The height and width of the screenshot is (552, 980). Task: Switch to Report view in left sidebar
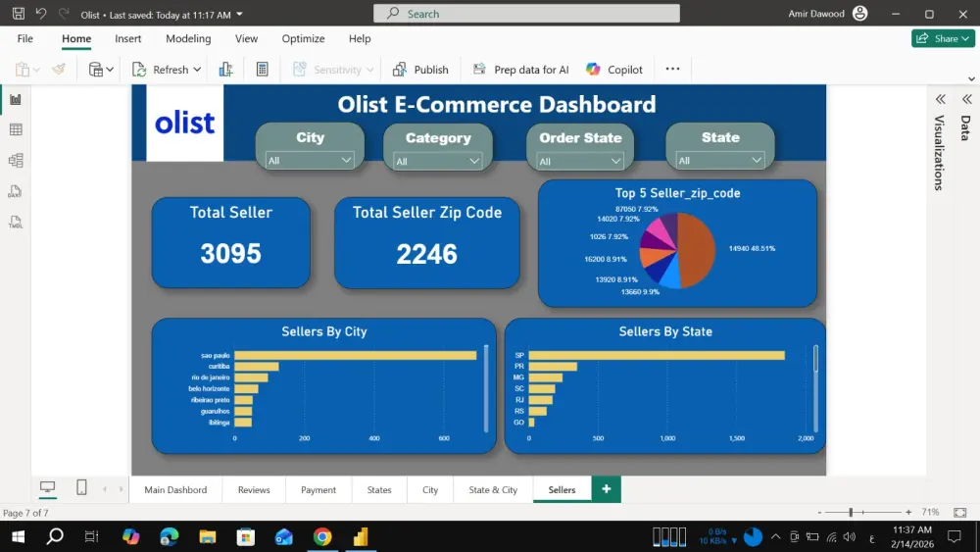16,99
